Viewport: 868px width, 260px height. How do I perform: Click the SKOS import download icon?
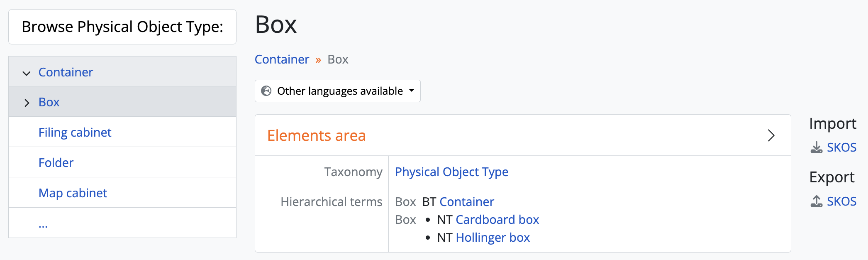(x=816, y=147)
